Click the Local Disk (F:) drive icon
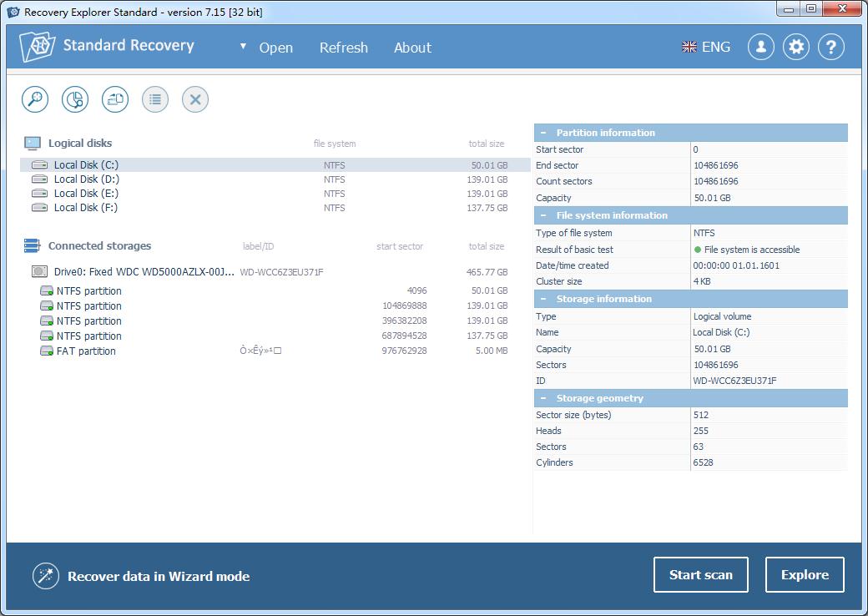The height and width of the screenshot is (616, 868). click(39, 208)
